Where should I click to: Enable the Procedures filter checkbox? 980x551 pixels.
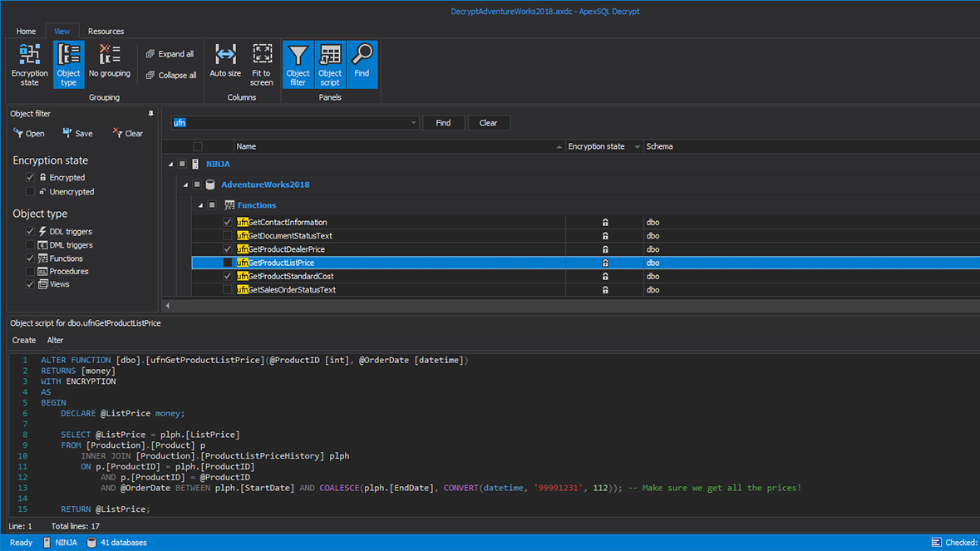(x=30, y=271)
